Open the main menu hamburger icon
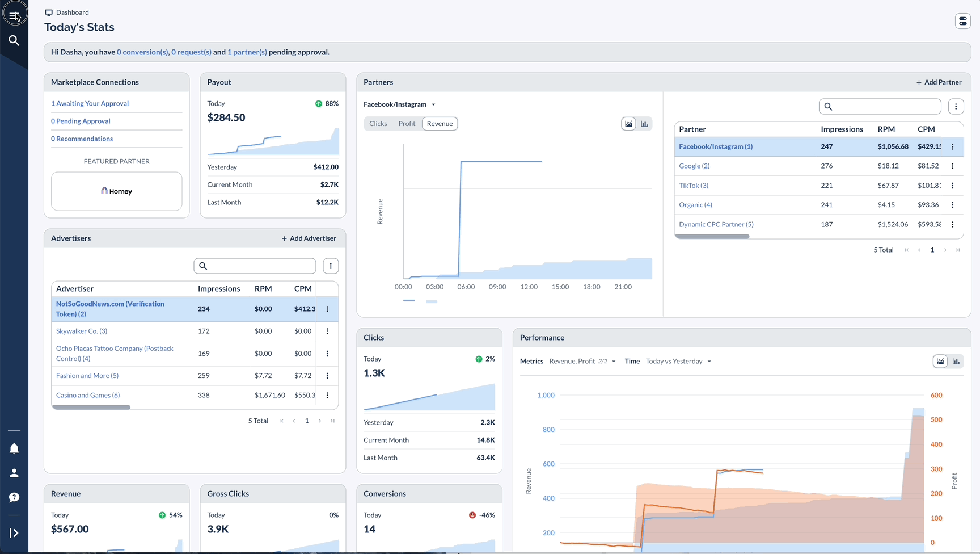Viewport: 980px width, 554px height. click(x=14, y=15)
